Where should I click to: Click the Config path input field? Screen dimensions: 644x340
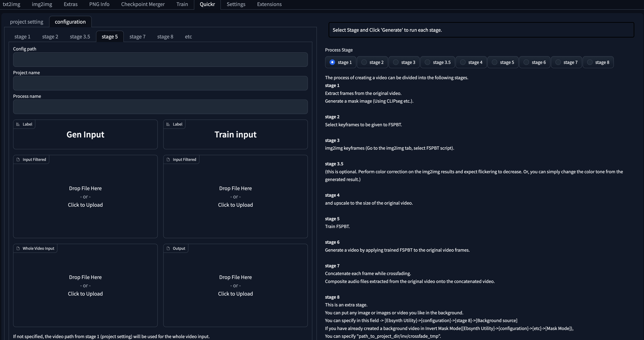click(160, 60)
